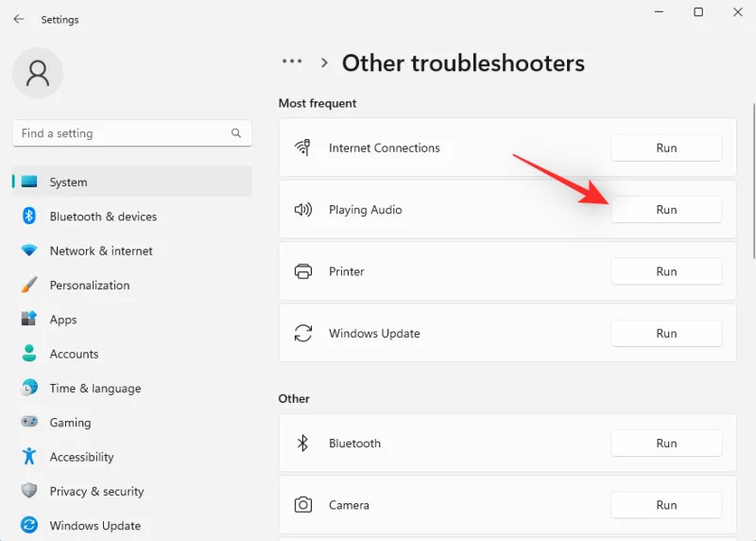Image resolution: width=756 pixels, height=541 pixels.
Task: Run the Printer troubleshooter
Action: pyautogui.click(x=666, y=271)
